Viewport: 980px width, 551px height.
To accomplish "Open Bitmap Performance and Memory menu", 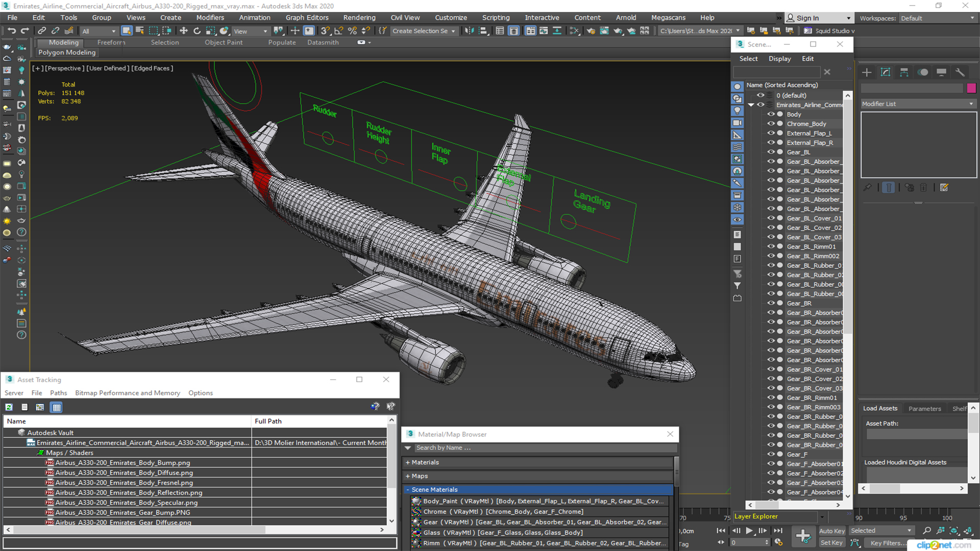I will point(128,393).
